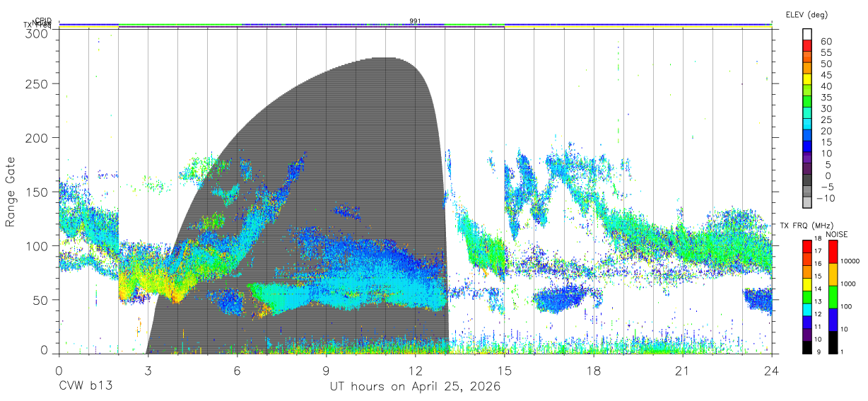Click the frequency scale value 16
868x401 pixels.
[x=818, y=264]
